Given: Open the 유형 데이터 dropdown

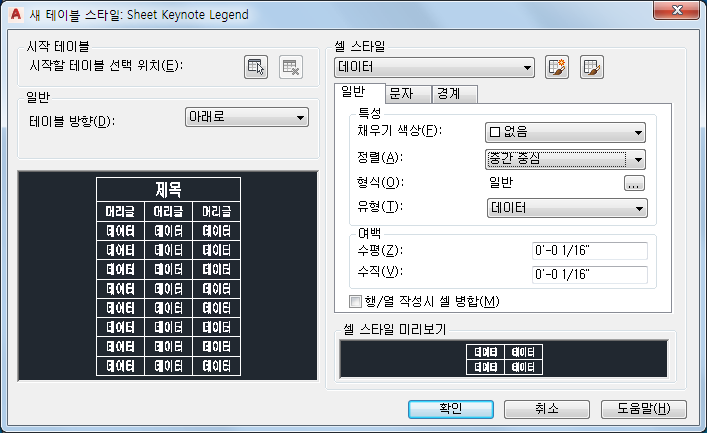Looking at the screenshot, I should click(567, 208).
